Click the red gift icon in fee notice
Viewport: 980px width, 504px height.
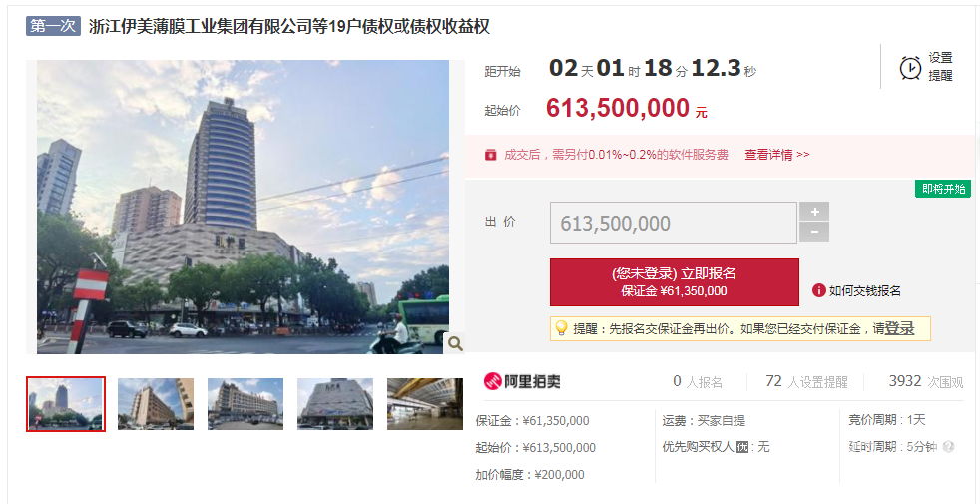pos(490,155)
